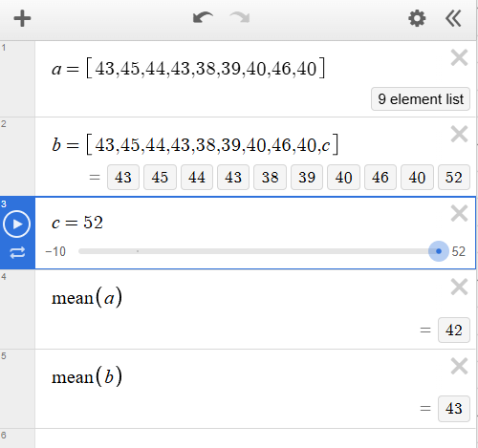Edit the slider upper limit 52

459,251
